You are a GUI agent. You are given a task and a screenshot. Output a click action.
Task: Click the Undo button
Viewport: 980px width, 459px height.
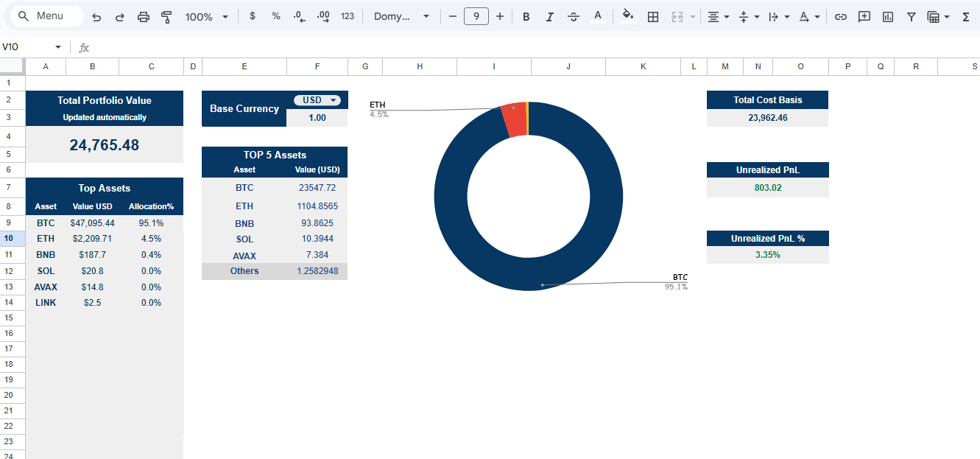click(x=96, y=15)
